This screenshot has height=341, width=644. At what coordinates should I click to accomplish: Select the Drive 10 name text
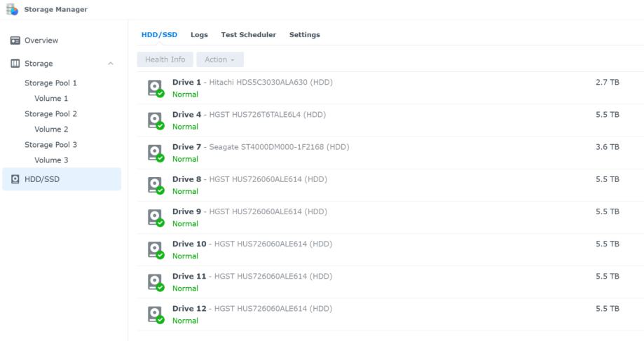pos(189,244)
